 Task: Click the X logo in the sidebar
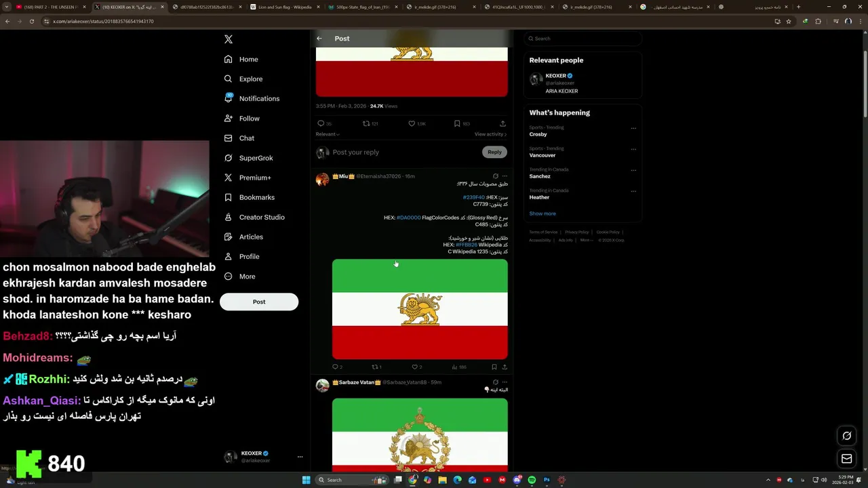tap(229, 39)
